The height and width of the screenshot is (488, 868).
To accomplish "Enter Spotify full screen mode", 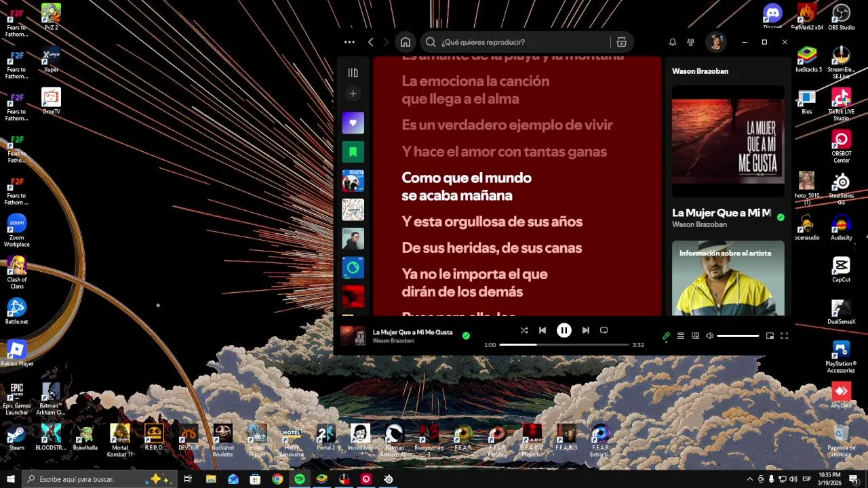I will [x=784, y=335].
